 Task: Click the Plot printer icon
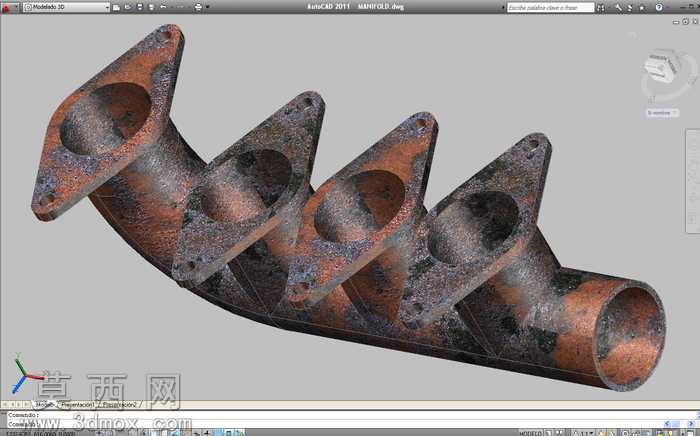point(198,7)
